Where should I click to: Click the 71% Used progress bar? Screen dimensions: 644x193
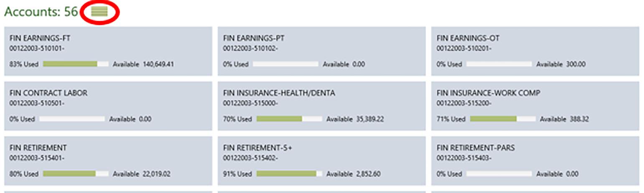(503, 119)
